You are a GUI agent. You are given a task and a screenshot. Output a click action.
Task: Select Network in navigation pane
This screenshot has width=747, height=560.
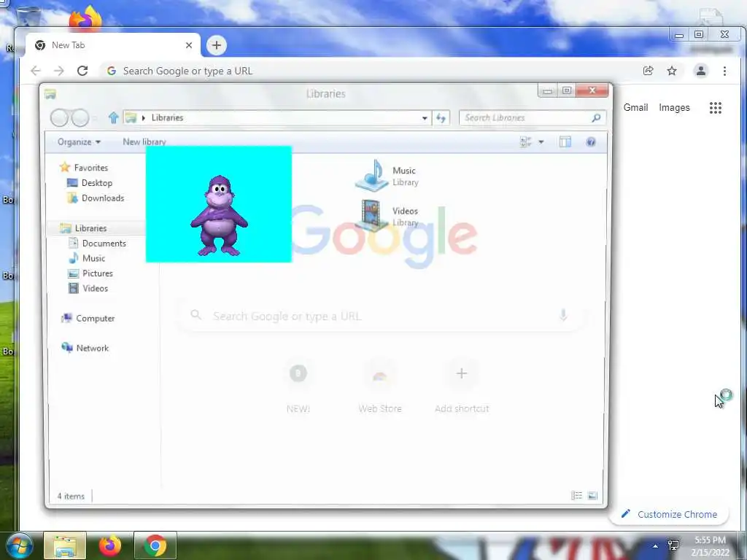[85, 348]
